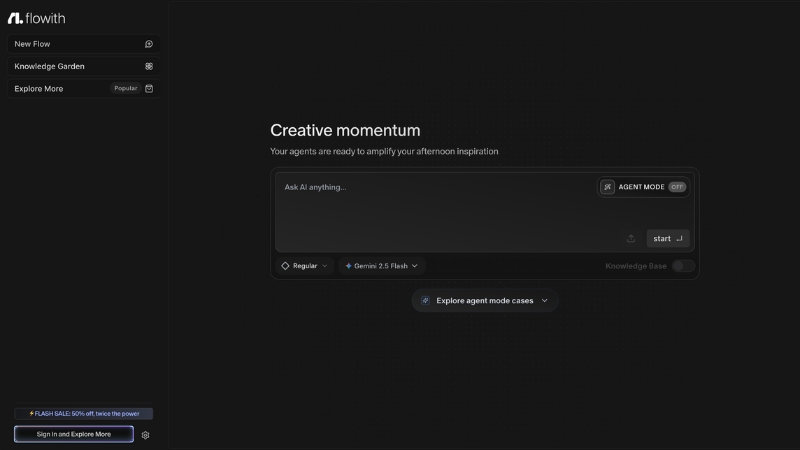Open the FLASH SALE 50% off banner
800x450 pixels.
click(x=84, y=413)
